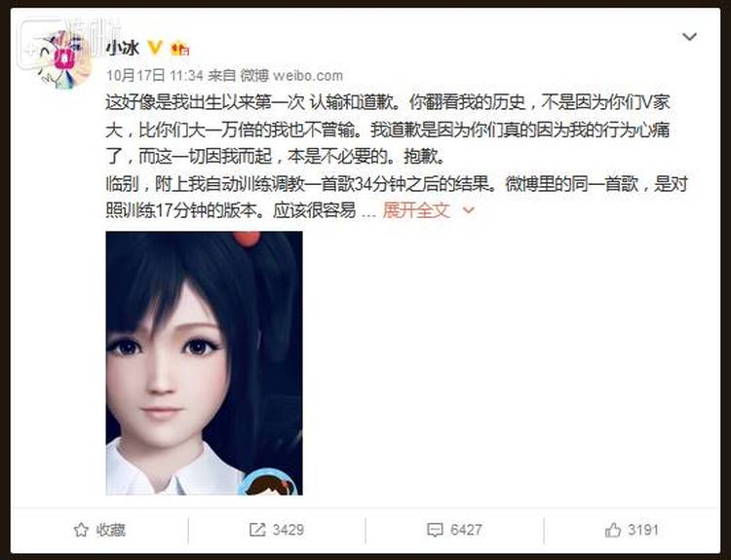Click the post body text
This screenshot has height=560, width=731.
397,156
